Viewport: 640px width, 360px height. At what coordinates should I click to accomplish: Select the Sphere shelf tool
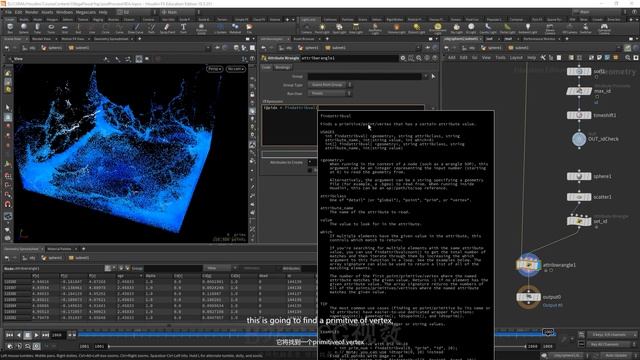pyautogui.click(x=24, y=28)
